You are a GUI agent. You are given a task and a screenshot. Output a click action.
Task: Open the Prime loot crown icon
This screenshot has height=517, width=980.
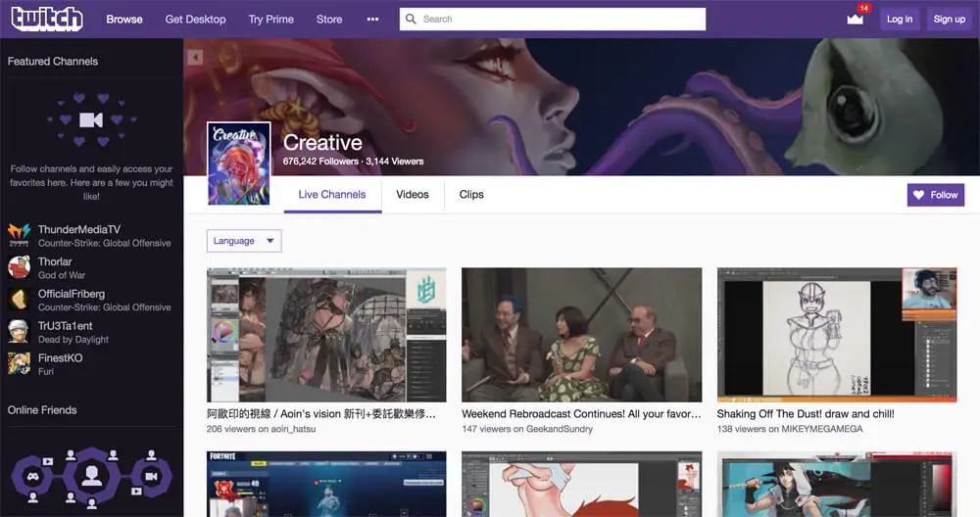855,18
